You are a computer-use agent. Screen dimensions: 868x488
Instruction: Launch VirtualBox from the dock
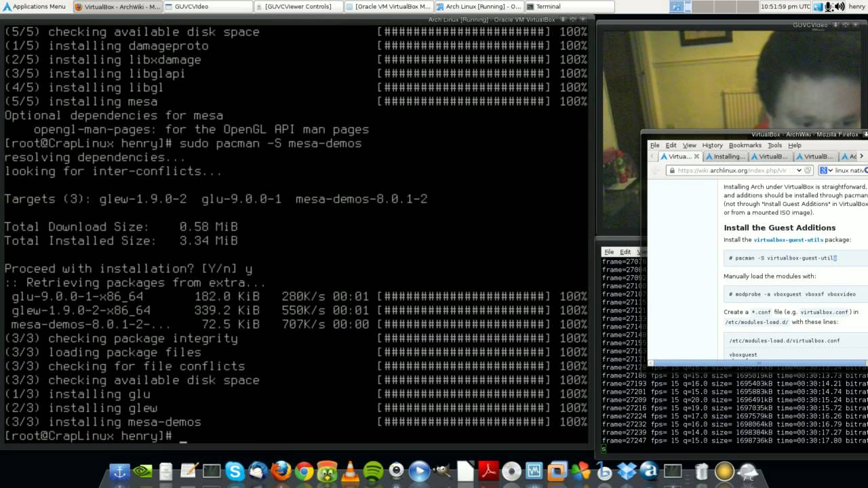557,471
